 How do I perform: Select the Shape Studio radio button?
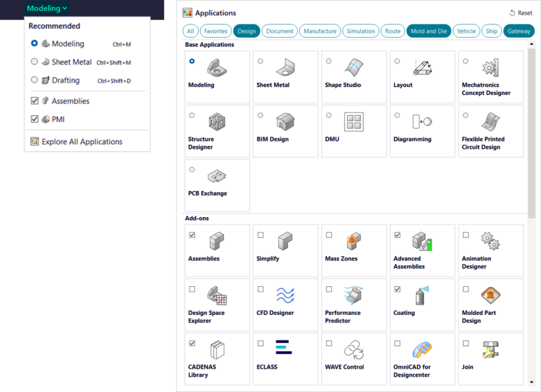click(x=329, y=61)
